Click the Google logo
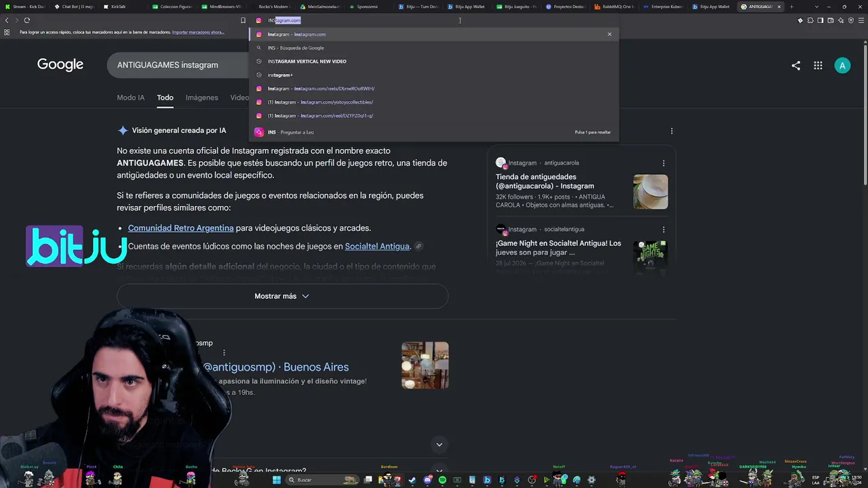This screenshot has width=868, height=488. [60, 64]
